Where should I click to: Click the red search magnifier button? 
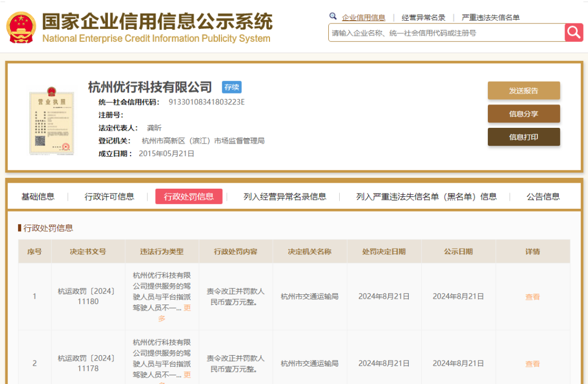[x=574, y=33]
